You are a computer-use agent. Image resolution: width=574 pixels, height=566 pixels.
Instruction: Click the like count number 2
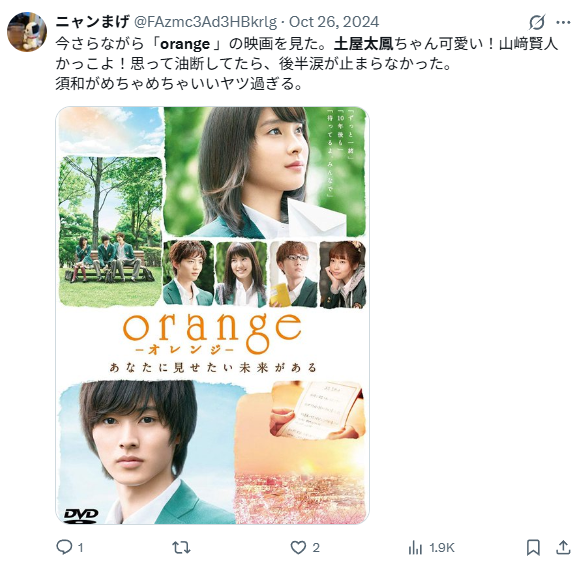pos(316,548)
